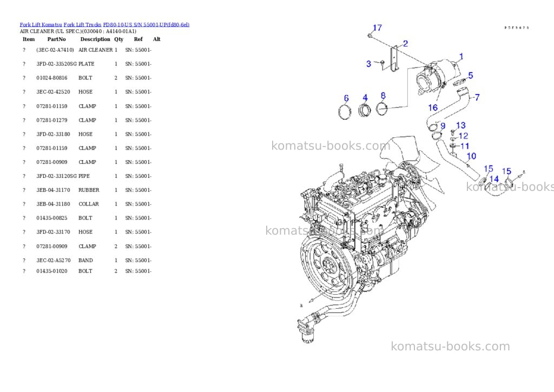Click callout number 12 in the diagram
Screen dimensions: 554x392
tap(463, 136)
